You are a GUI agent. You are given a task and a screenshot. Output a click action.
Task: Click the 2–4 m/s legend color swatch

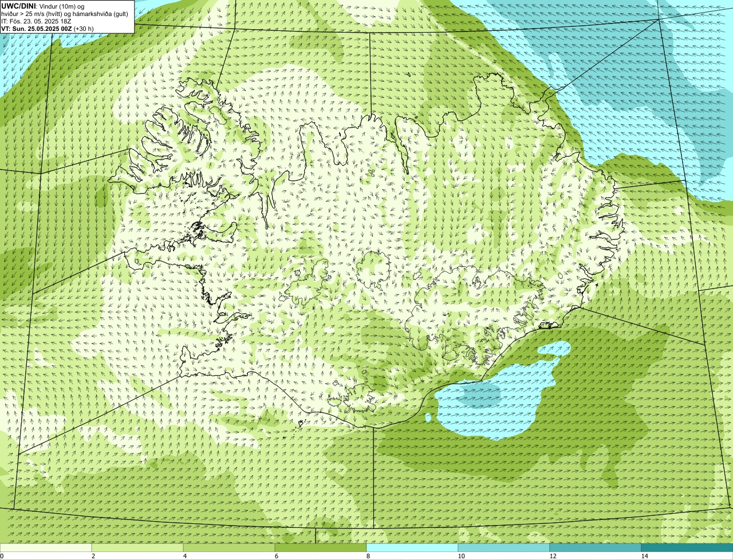(137, 547)
